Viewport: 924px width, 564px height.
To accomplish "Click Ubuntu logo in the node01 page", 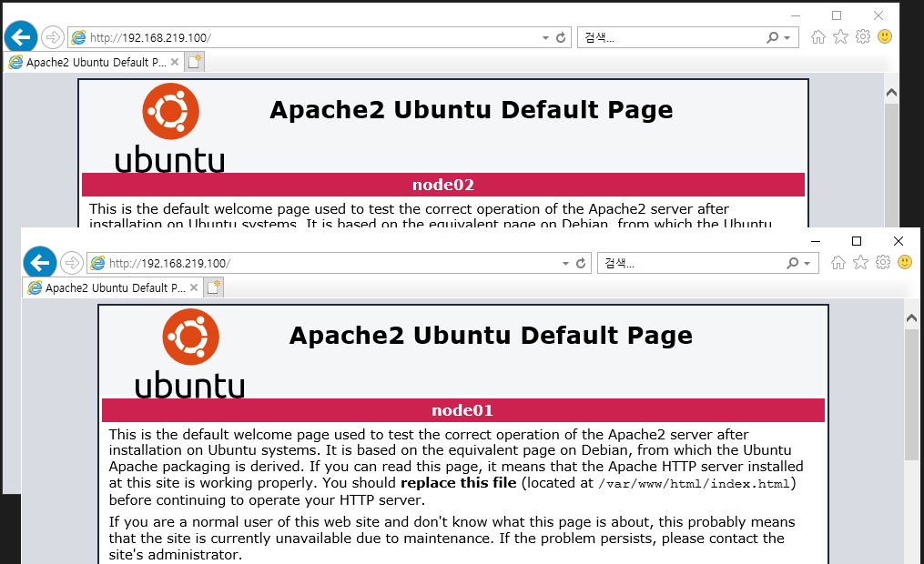I will pos(189,353).
